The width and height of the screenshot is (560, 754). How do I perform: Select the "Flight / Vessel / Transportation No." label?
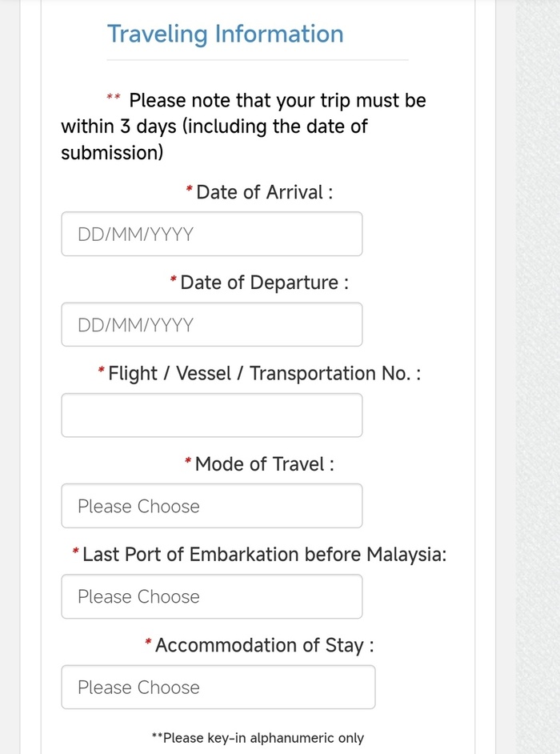pos(264,373)
